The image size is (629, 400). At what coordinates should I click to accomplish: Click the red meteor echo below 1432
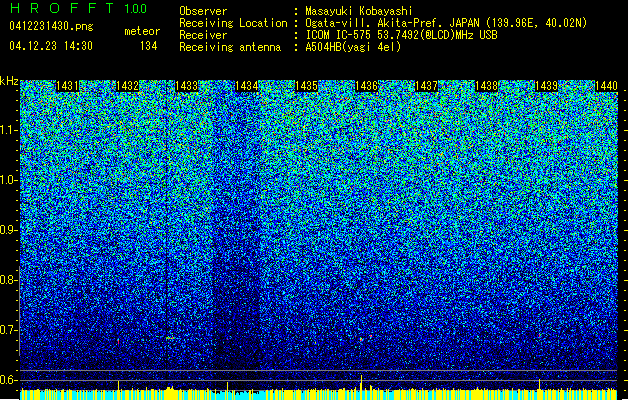click(118, 341)
